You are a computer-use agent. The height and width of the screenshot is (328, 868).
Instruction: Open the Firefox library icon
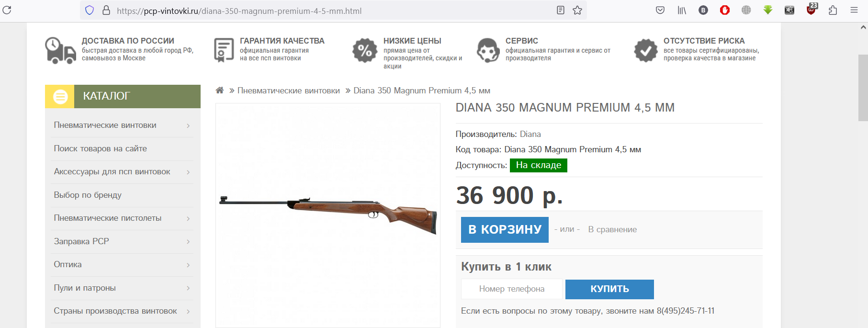[682, 10]
